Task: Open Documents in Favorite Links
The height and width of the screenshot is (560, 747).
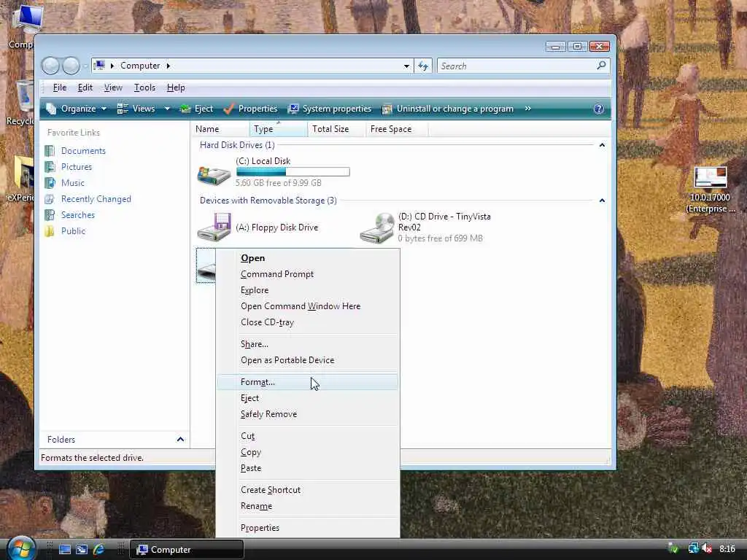Action: click(x=83, y=151)
